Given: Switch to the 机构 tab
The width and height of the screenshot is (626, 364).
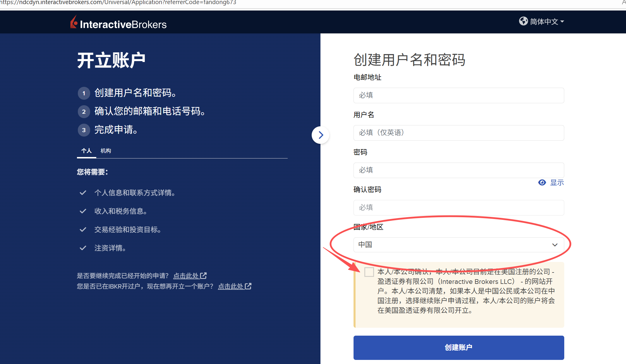Looking at the screenshot, I should click(x=106, y=151).
